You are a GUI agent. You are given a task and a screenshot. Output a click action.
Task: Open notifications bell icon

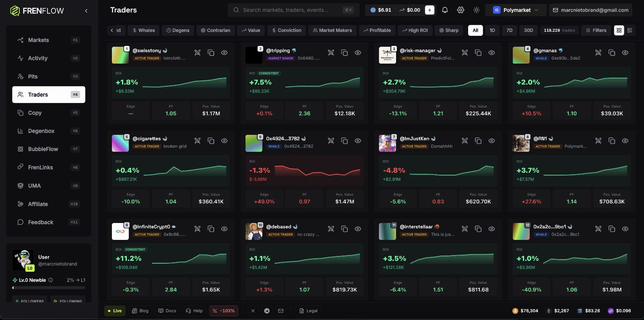[445, 10]
